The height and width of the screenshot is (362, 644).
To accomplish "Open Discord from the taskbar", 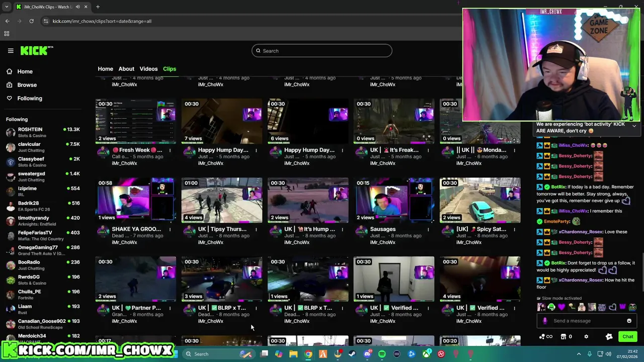I will pos(367,354).
